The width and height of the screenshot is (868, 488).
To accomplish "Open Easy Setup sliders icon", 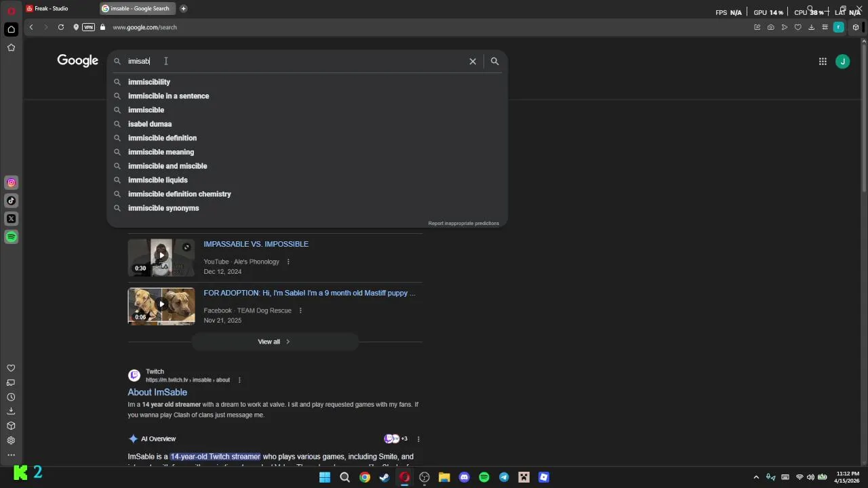I will point(825,27).
